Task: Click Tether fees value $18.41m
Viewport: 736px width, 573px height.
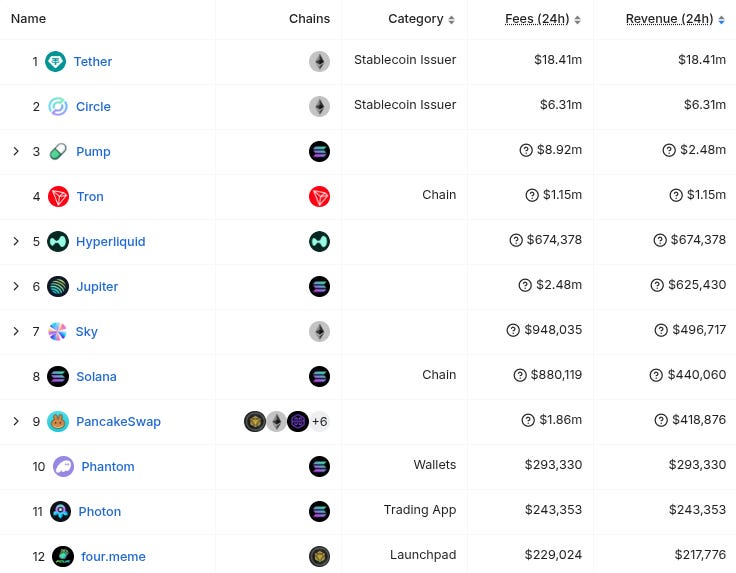Action: 558,60
